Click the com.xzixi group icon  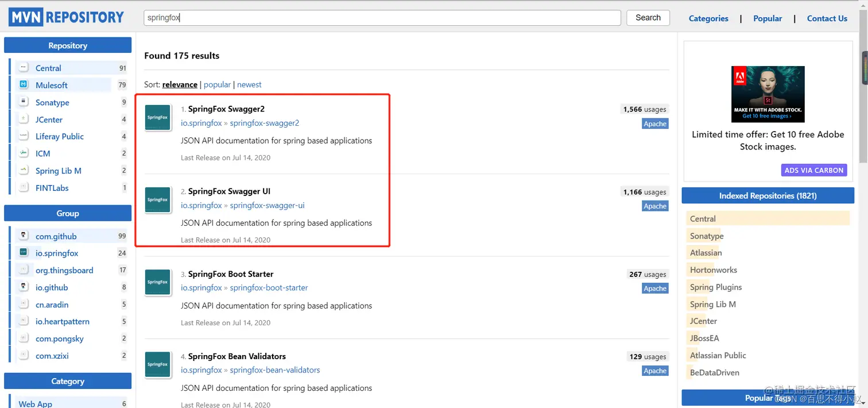(x=24, y=356)
